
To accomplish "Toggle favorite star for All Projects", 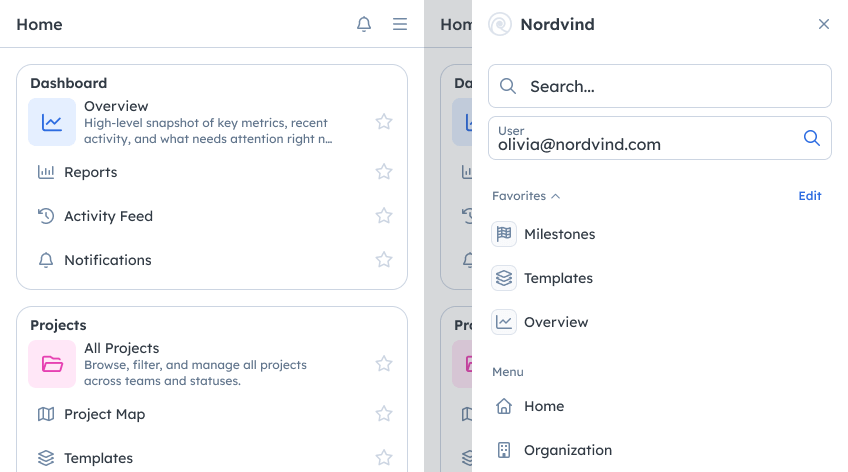I will coord(384,364).
